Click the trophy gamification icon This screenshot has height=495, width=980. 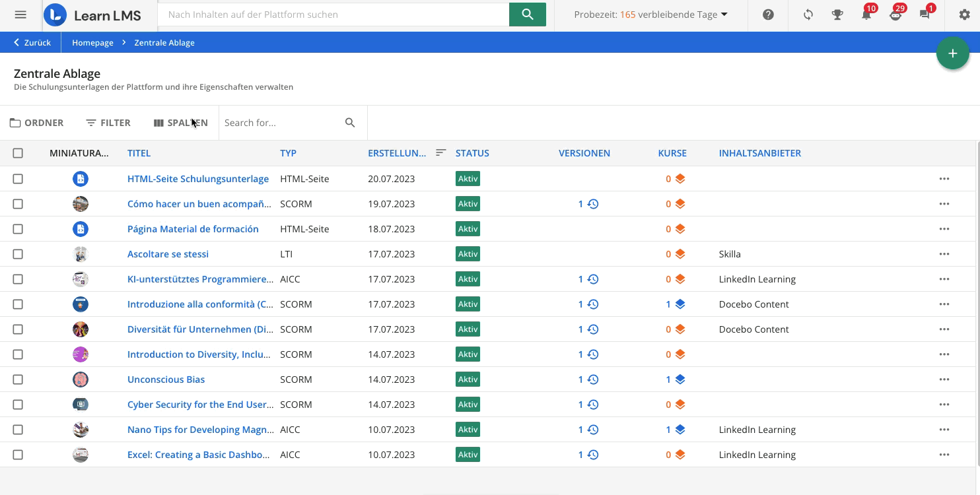pos(837,15)
